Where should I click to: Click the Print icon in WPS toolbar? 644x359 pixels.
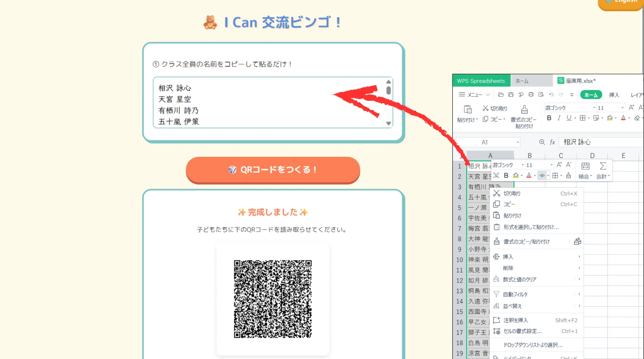531,95
